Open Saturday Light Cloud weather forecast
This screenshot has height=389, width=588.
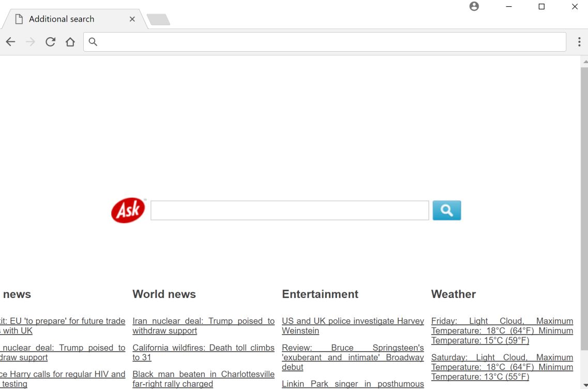(x=502, y=367)
